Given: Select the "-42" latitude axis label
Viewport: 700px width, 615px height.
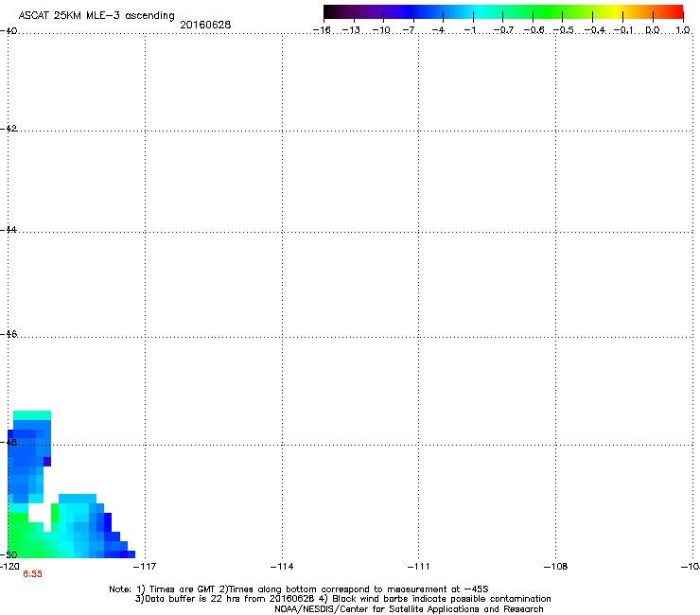Looking at the screenshot, I should (x=9, y=129).
